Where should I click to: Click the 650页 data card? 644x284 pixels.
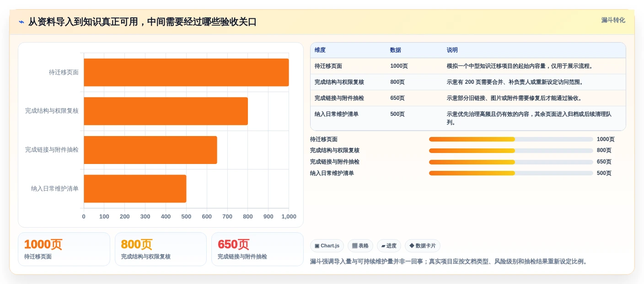pos(258,249)
